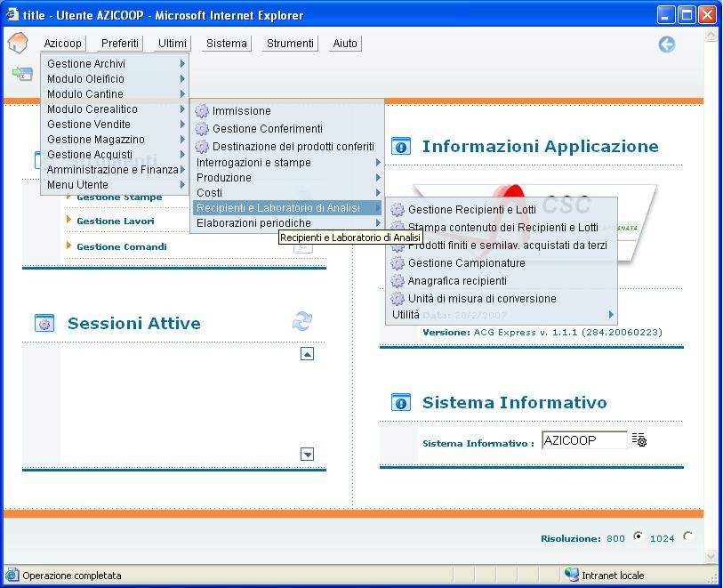Click the home house icon
The image size is (723, 588).
(18, 43)
